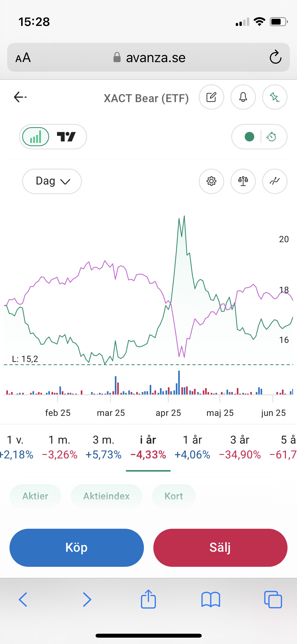This screenshot has width=297, height=644.
Task: Open the Aktieindex category chip
Action: [x=107, y=496]
